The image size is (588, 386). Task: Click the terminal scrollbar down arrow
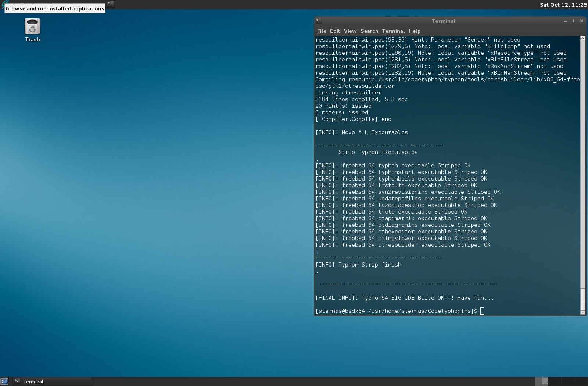[x=582, y=312]
